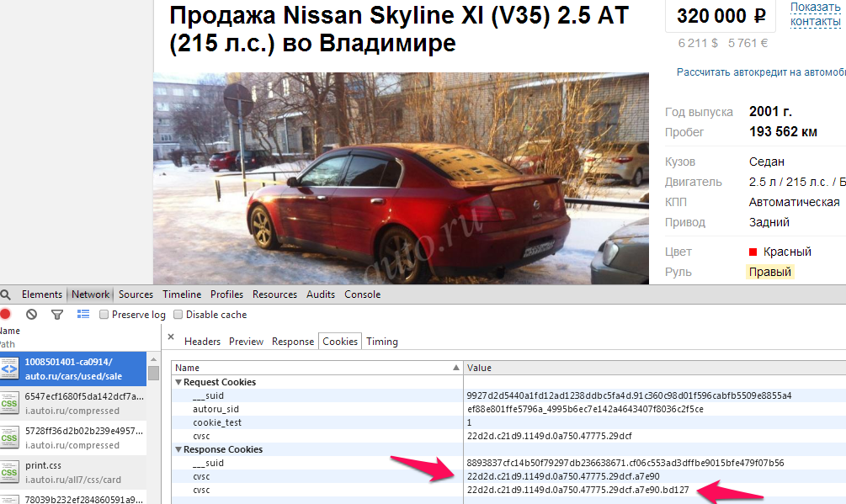This screenshot has width=846, height=504.
Task: Click highlighted Правый steering value
Action: coord(770,272)
